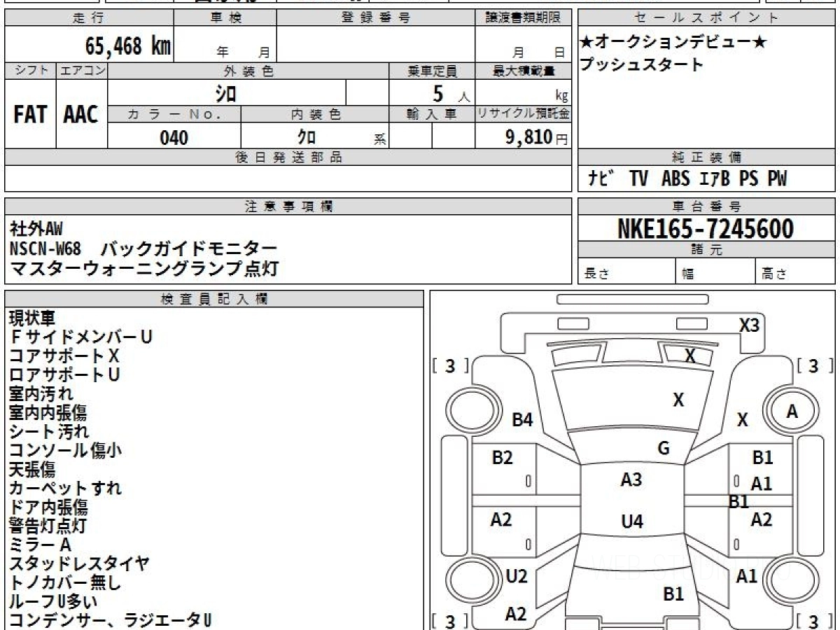Select the リサイクル預託金 header cell
Screen dimensions: 840x630
coord(523,114)
